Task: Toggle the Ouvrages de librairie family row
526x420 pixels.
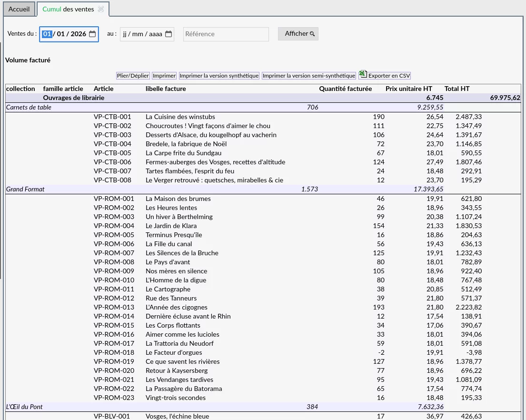Action: tap(263, 98)
